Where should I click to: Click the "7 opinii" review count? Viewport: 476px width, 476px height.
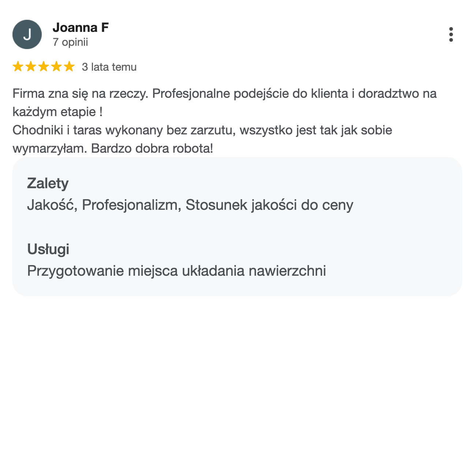(70, 42)
